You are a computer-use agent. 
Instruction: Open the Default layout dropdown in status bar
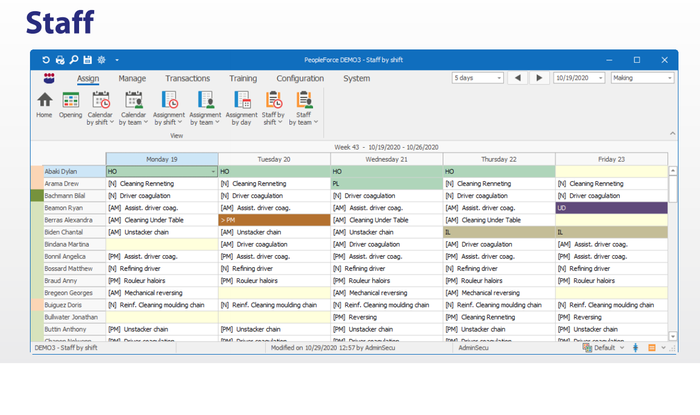pyautogui.click(x=622, y=348)
